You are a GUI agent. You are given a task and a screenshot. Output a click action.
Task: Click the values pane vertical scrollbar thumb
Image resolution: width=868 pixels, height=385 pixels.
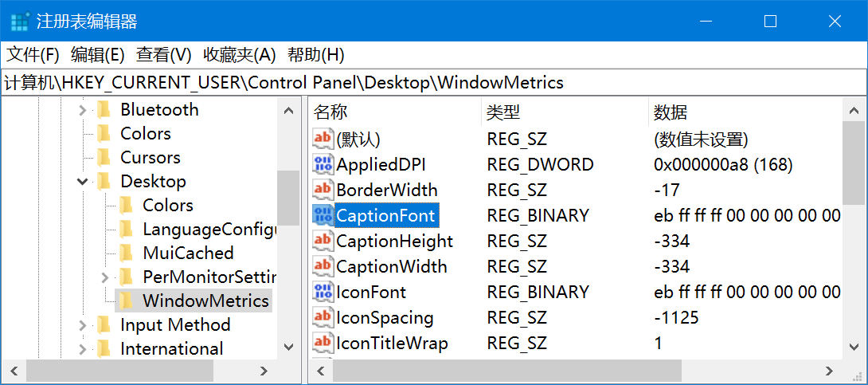854,163
